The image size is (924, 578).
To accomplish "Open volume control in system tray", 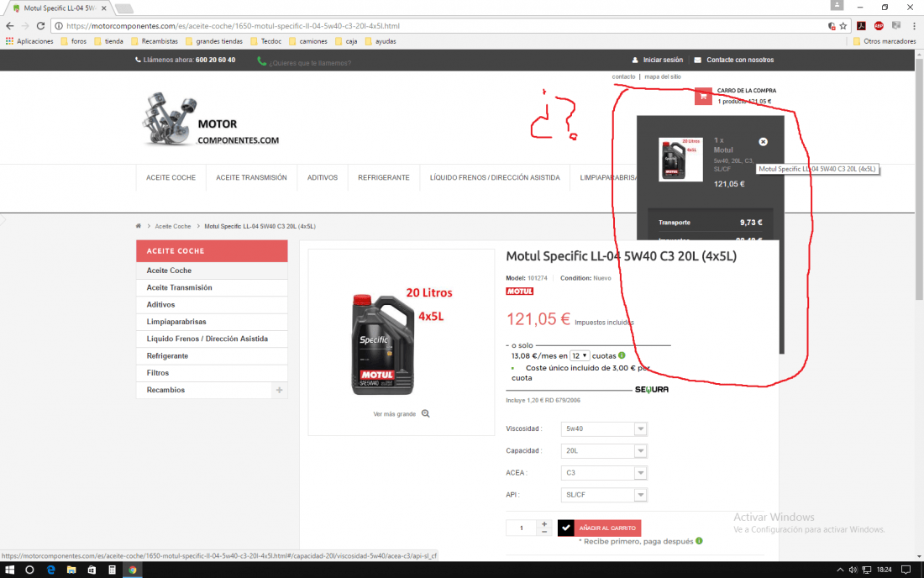I will click(853, 570).
